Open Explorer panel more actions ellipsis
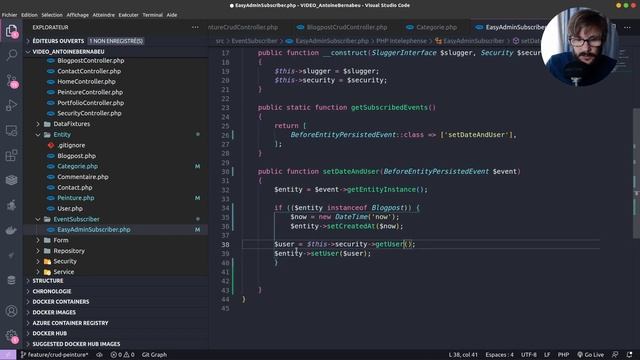 tap(195, 27)
